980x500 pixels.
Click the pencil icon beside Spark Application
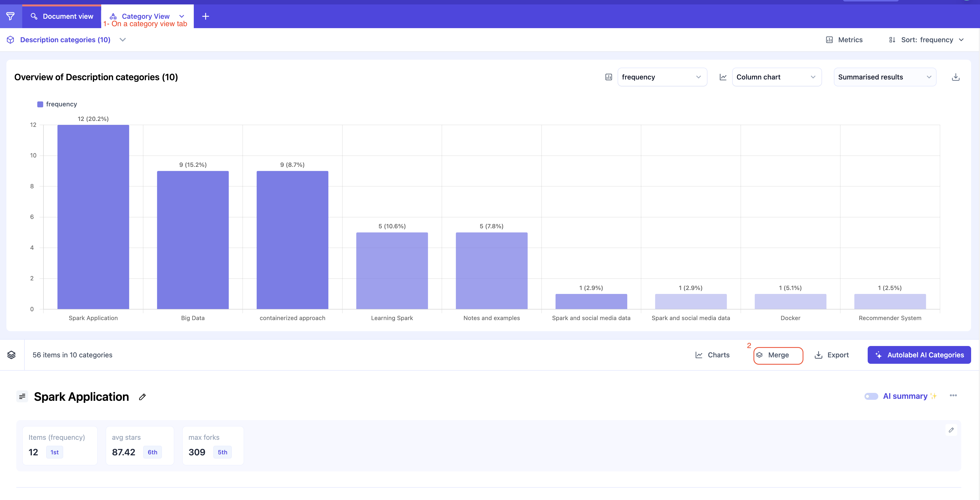tap(142, 397)
